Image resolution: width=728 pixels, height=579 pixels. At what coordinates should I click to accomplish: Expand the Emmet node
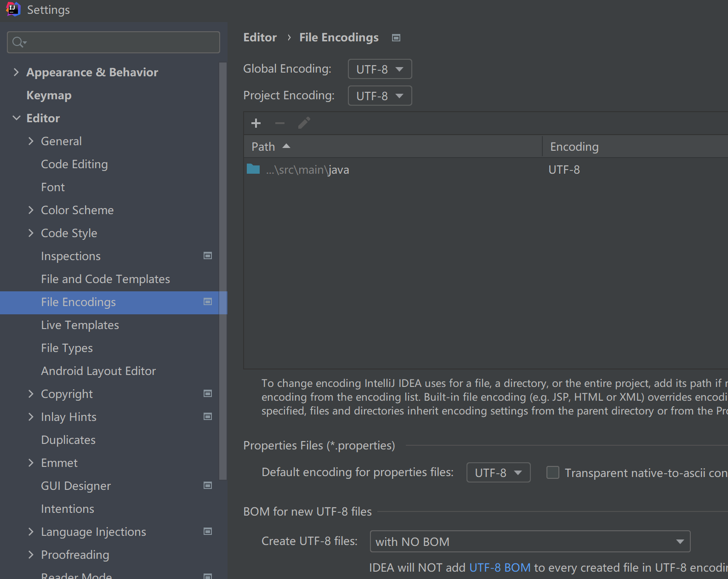(31, 463)
